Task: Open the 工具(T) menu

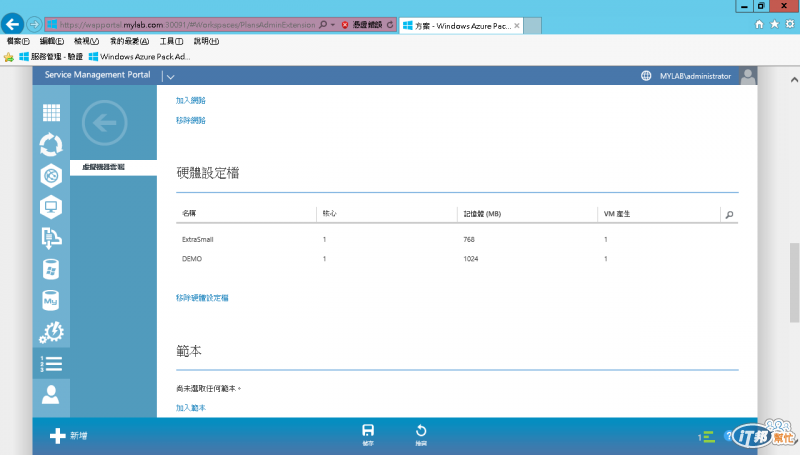Action: coord(171,41)
